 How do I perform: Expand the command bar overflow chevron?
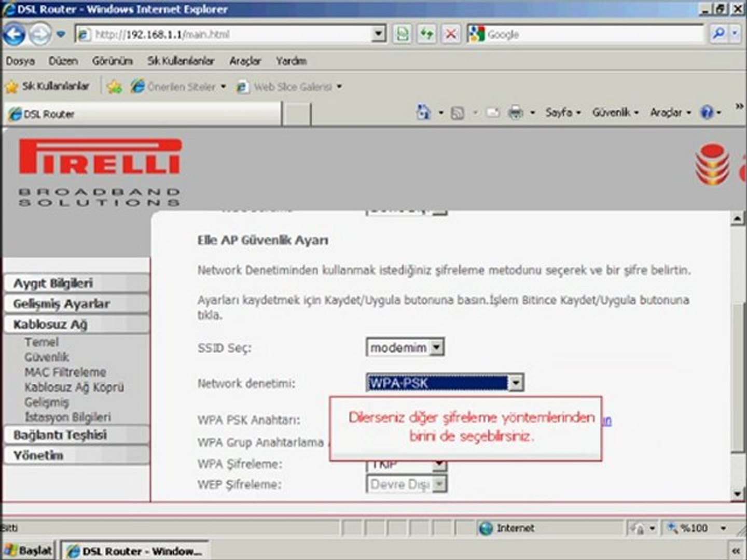click(x=739, y=107)
